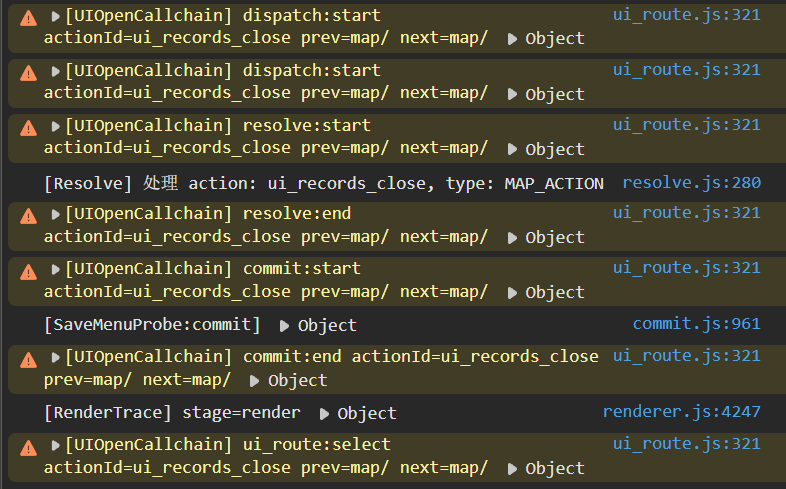The image size is (786, 489).
Task: Expand Object in the ui_route:select row
Action: [x=512, y=469]
